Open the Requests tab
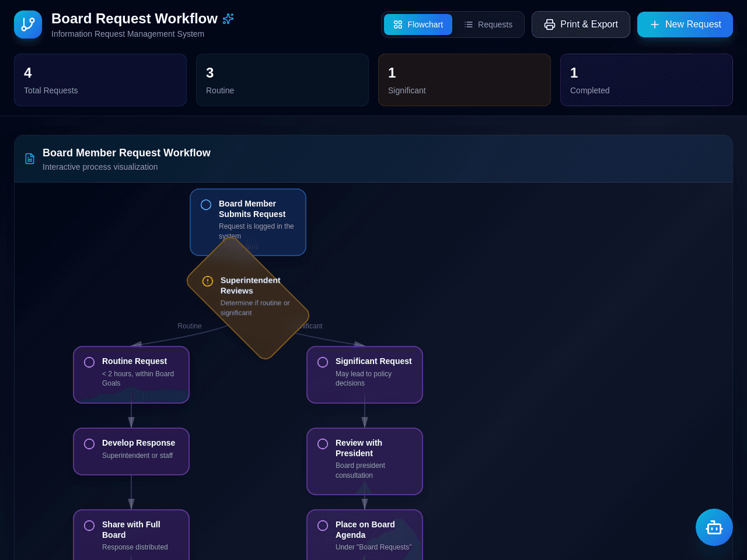The width and height of the screenshot is (747, 560). click(x=488, y=24)
